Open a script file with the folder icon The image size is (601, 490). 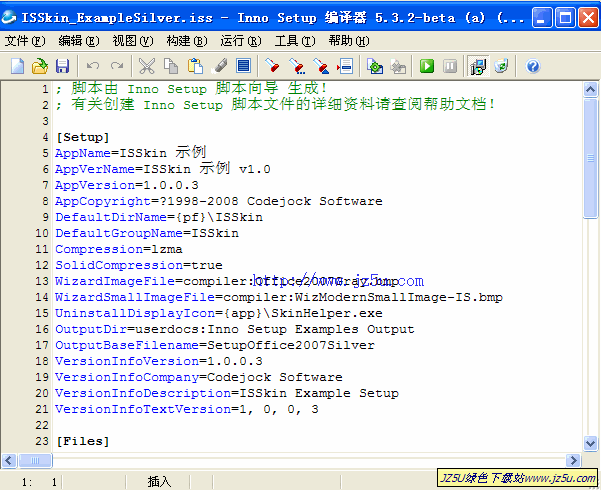39,66
